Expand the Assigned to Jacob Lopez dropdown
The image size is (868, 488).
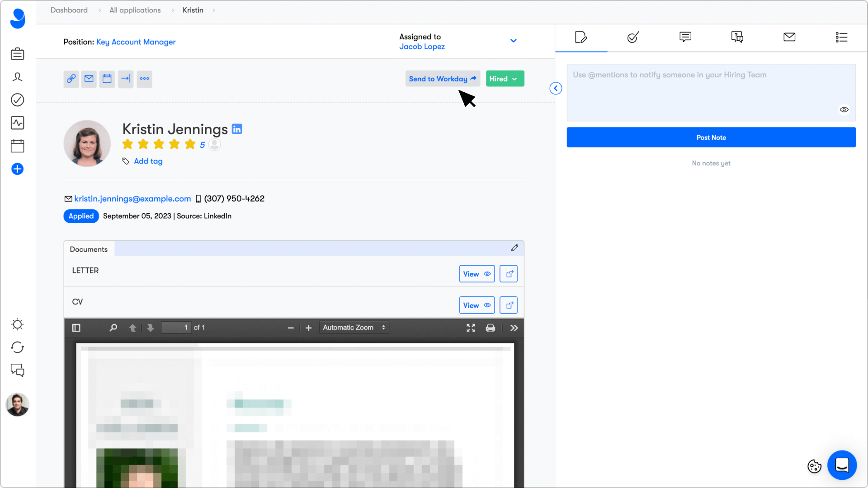[513, 41]
